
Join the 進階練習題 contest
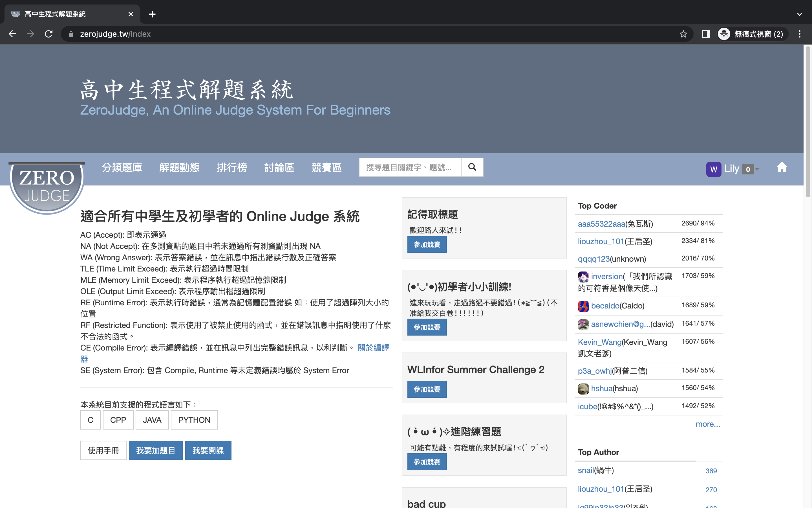click(x=427, y=462)
